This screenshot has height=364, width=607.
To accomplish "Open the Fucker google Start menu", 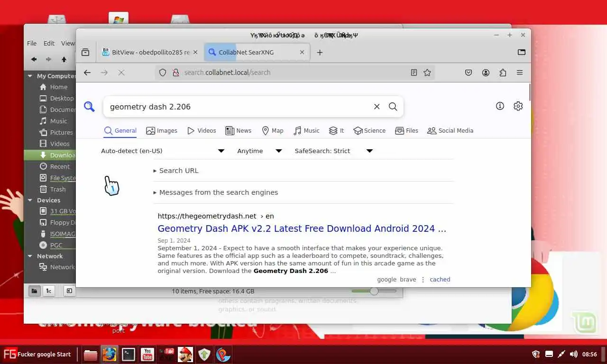I will (x=37, y=354).
